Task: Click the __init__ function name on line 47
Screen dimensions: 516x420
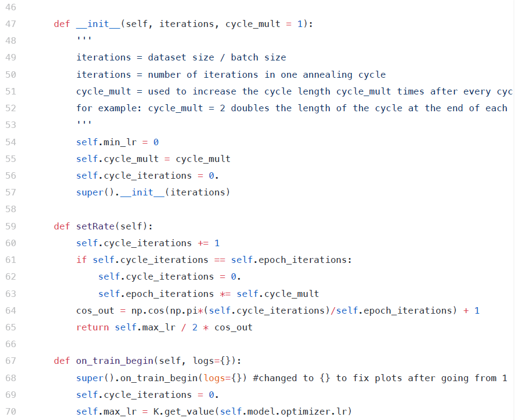Action: pos(98,24)
